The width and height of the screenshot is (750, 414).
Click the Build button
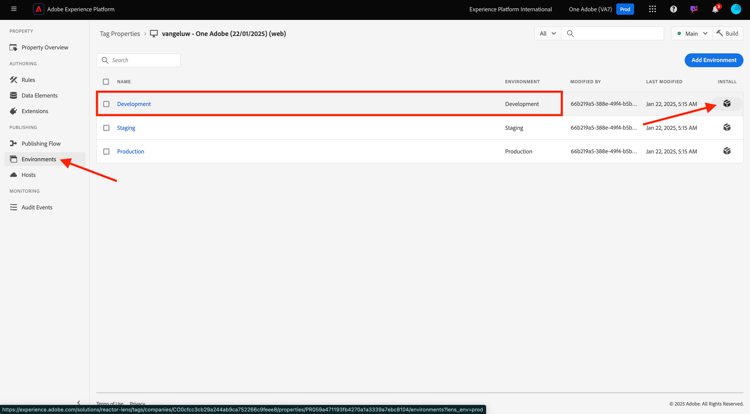[727, 33]
